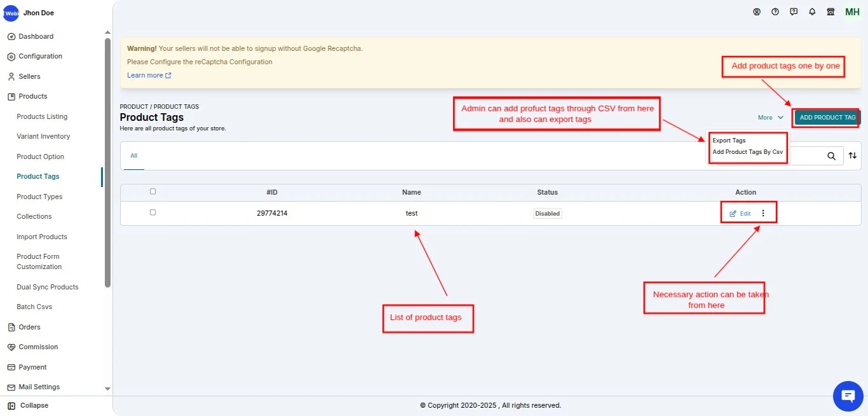Open Product Types submenu item
The image size is (868, 416).
39,197
